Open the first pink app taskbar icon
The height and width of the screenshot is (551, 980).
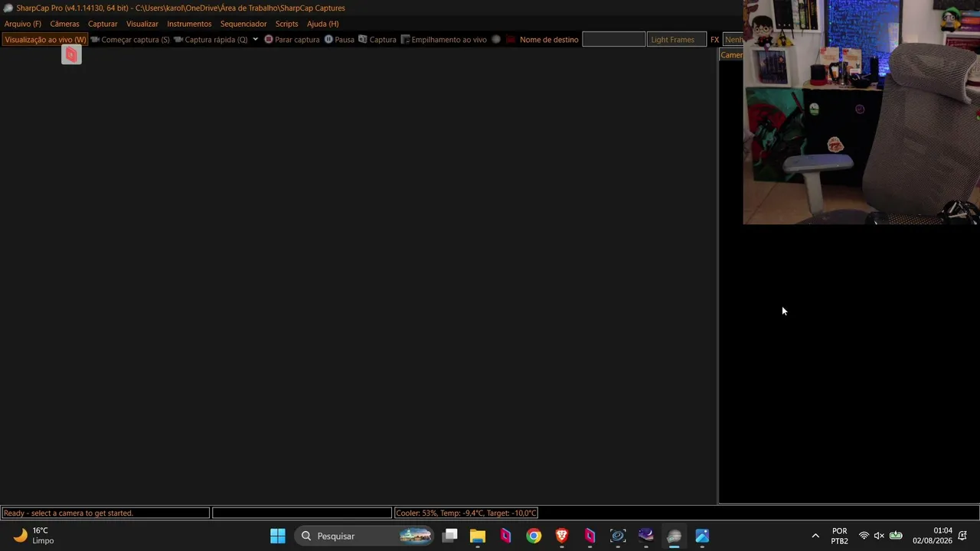[505, 536]
